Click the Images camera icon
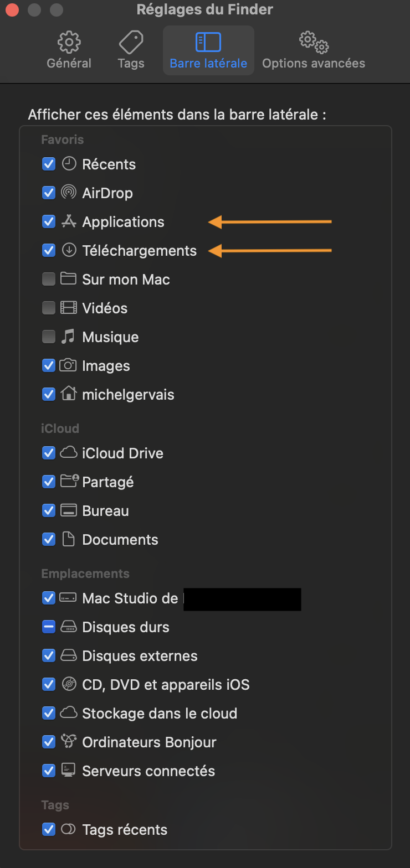This screenshot has width=410, height=868. (69, 365)
